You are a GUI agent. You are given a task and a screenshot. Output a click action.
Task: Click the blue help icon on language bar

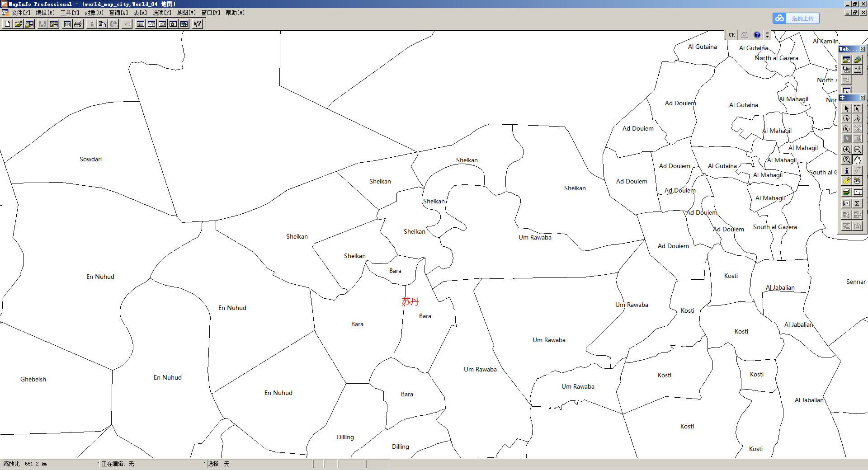[757, 35]
